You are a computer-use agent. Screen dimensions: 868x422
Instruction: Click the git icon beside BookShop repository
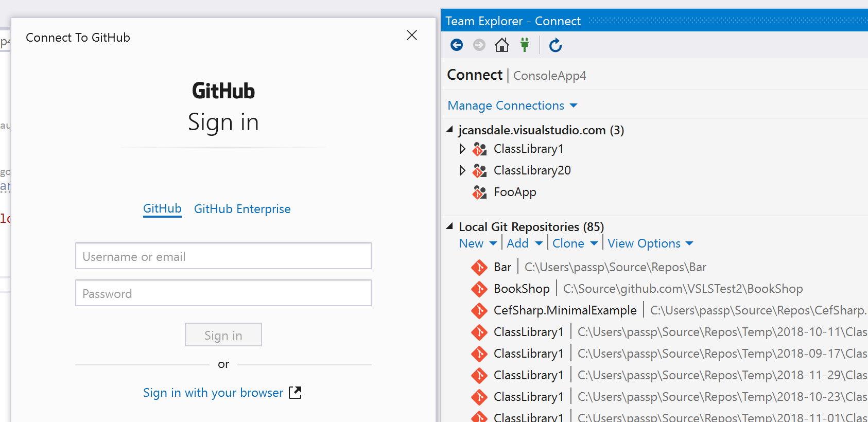pos(479,289)
